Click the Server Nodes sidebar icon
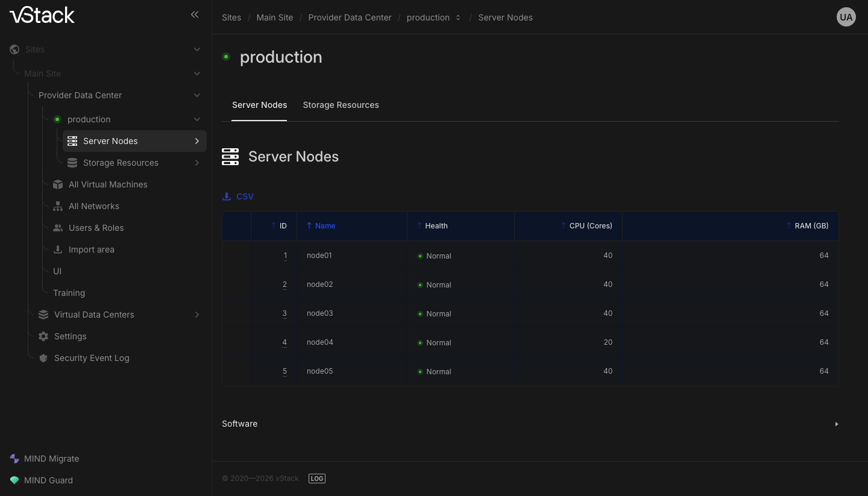868x496 pixels. (x=72, y=141)
